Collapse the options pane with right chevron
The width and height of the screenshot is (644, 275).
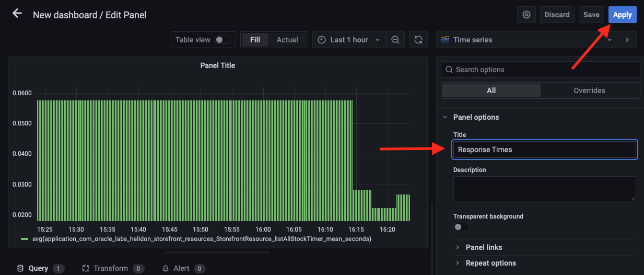pyautogui.click(x=627, y=40)
